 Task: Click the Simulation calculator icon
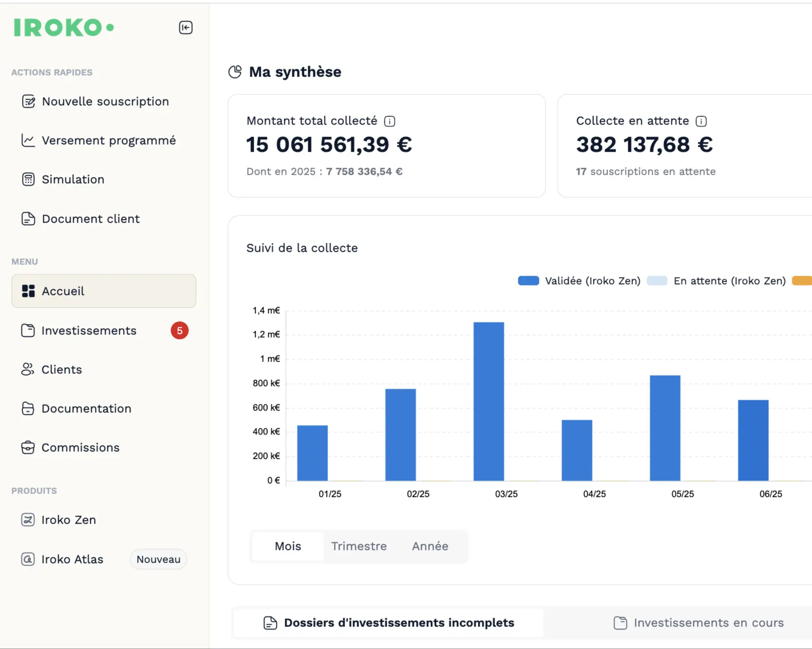click(x=28, y=179)
